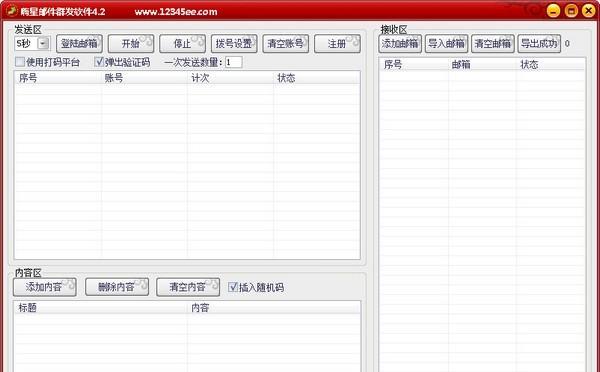Open 拨号设置 dial settings
Image resolution: width=600 pixels, height=372 pixels.
[234, 44]
